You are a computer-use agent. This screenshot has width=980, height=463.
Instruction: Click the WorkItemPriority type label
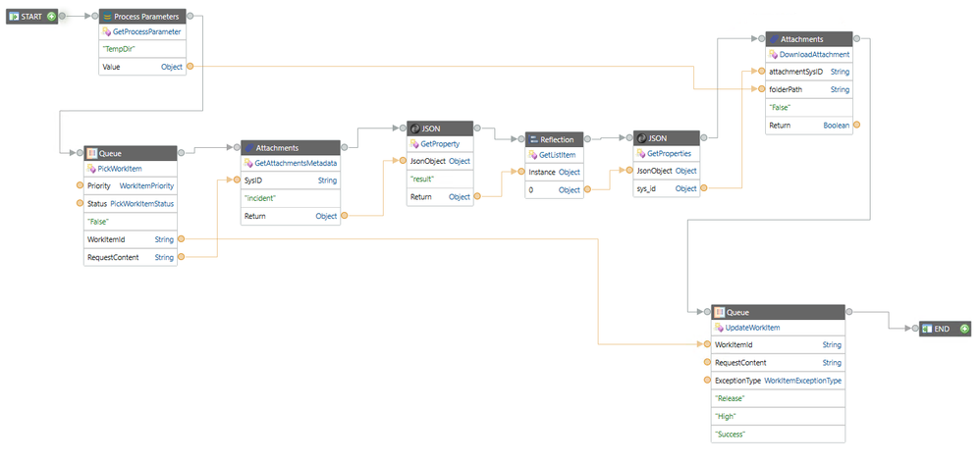pos(147,185)
